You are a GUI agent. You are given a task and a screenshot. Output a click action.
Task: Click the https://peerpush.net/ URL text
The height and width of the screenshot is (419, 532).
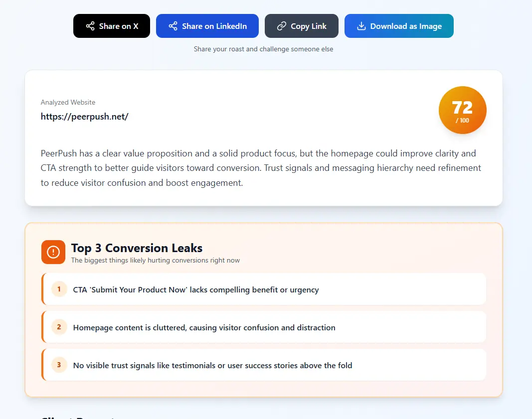(x=84, y=117)
